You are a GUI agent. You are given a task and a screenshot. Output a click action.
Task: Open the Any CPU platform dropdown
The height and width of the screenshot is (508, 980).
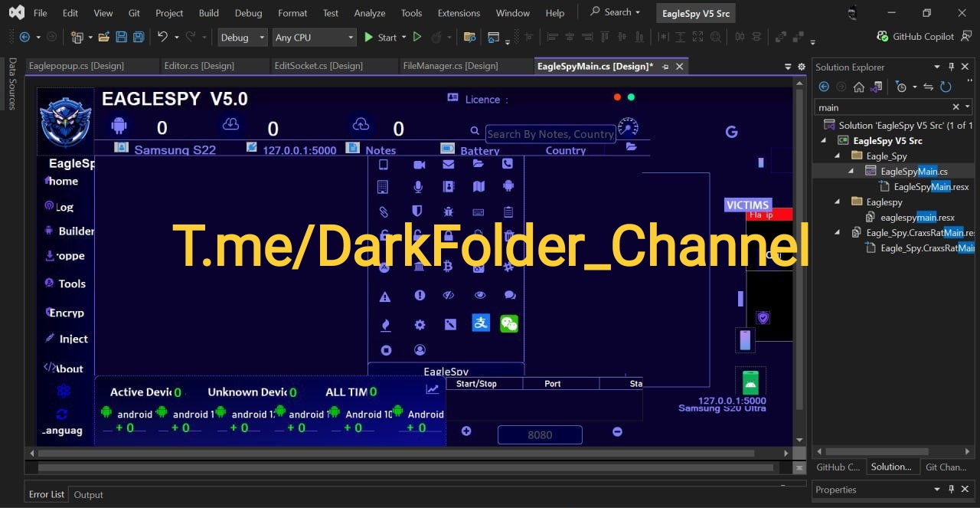[x=315, y=37]
